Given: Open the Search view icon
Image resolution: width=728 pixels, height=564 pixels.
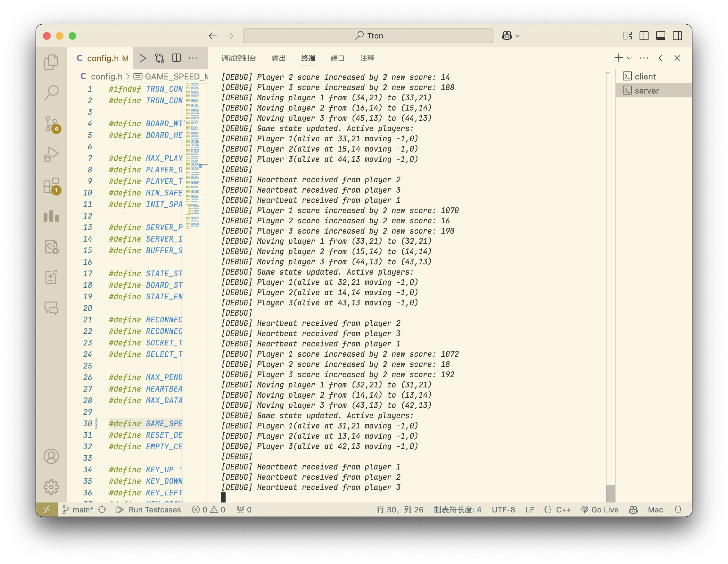Looking at the screenshot, I should click(51, 93).
